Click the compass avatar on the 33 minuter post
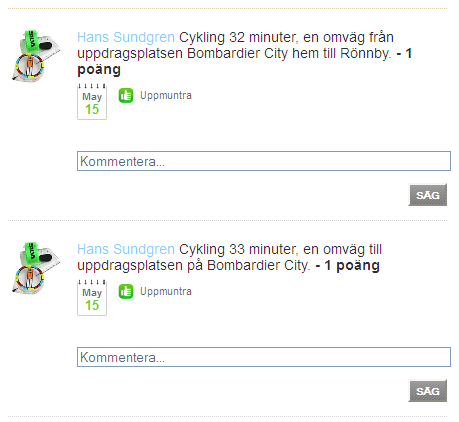 36,268
